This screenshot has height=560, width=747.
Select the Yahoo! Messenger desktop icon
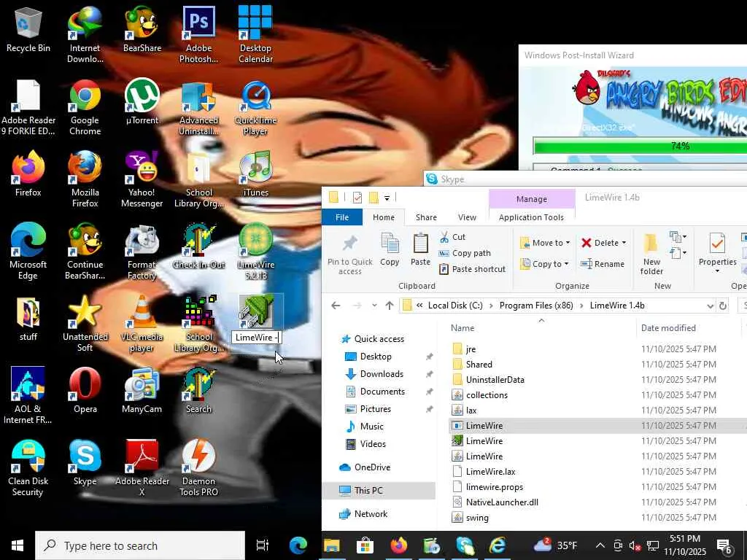click(142, 179)
